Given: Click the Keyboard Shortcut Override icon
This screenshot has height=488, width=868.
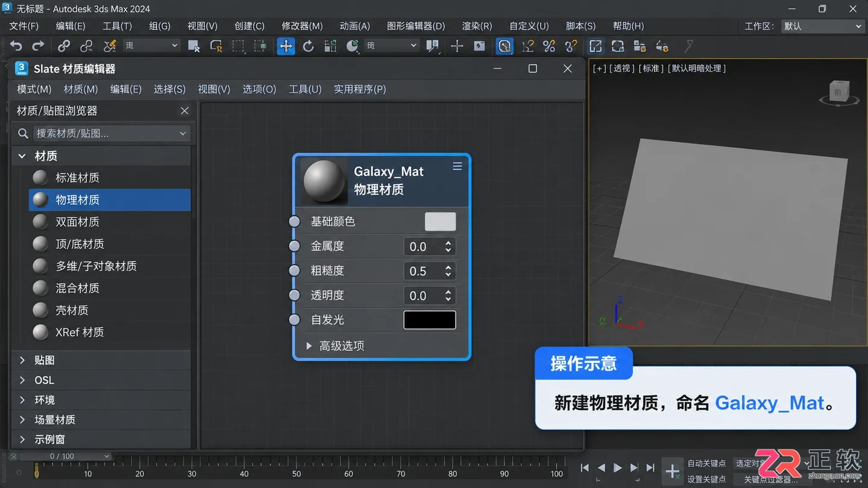Looking at the screenshot, I should (479, 46).
